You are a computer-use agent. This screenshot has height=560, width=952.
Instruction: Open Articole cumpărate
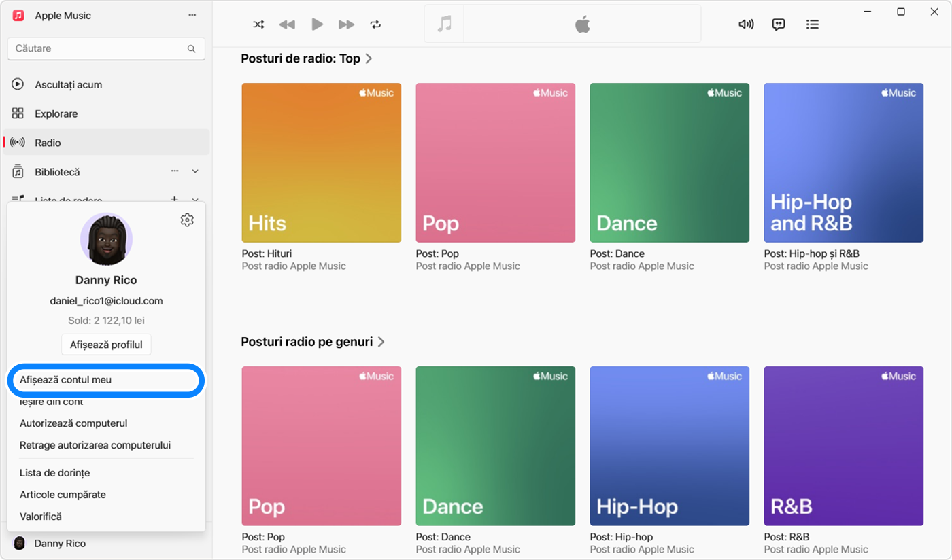(63, 495)
